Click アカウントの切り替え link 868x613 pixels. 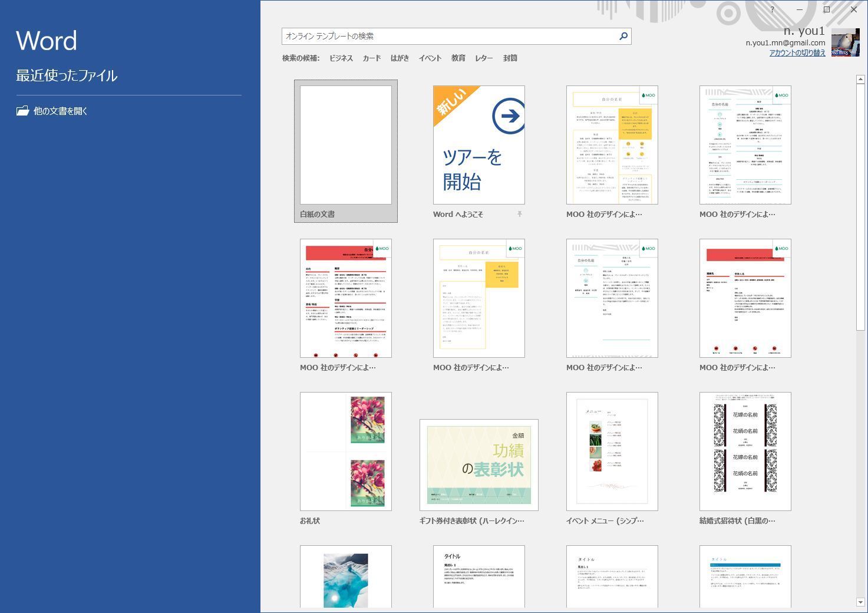(797, 52)
